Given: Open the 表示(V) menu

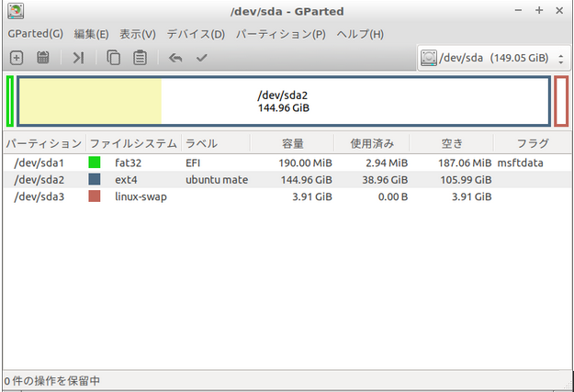Looking at the screenshot, I should click(138, 34).
